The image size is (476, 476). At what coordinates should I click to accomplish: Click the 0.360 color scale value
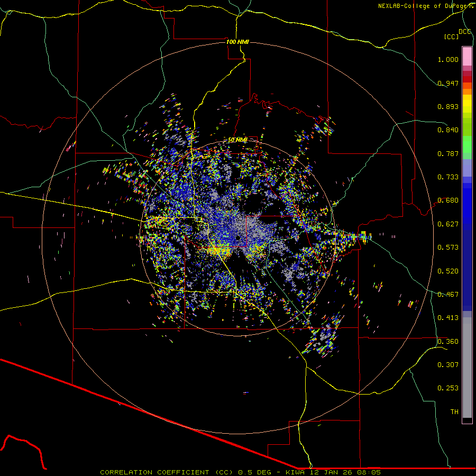coord(448,342)
